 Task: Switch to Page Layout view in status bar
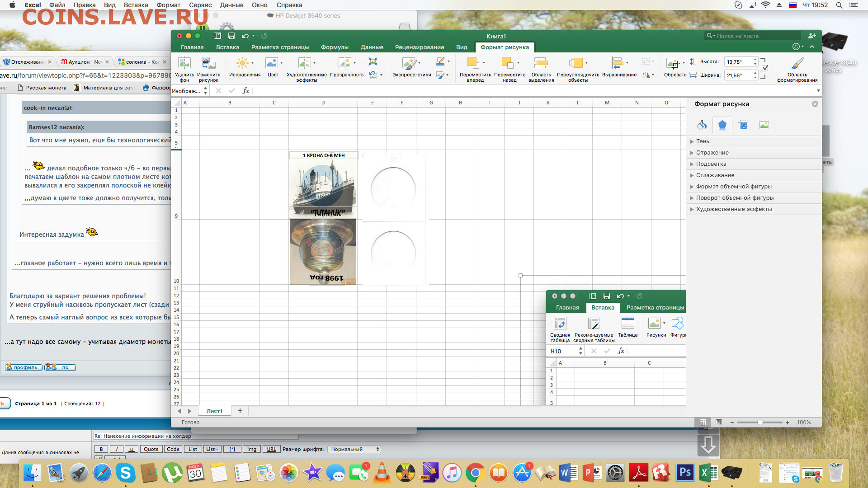(x=719, y=422)
